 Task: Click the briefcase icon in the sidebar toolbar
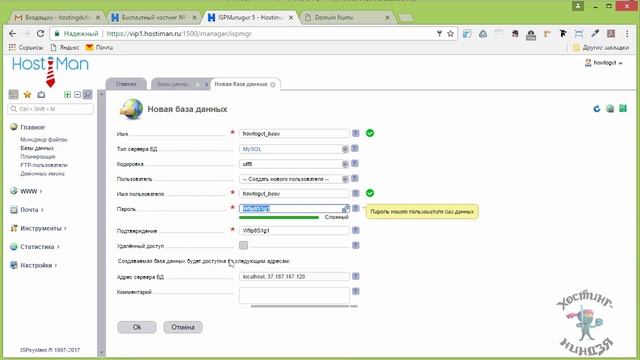tap(41, 95)
